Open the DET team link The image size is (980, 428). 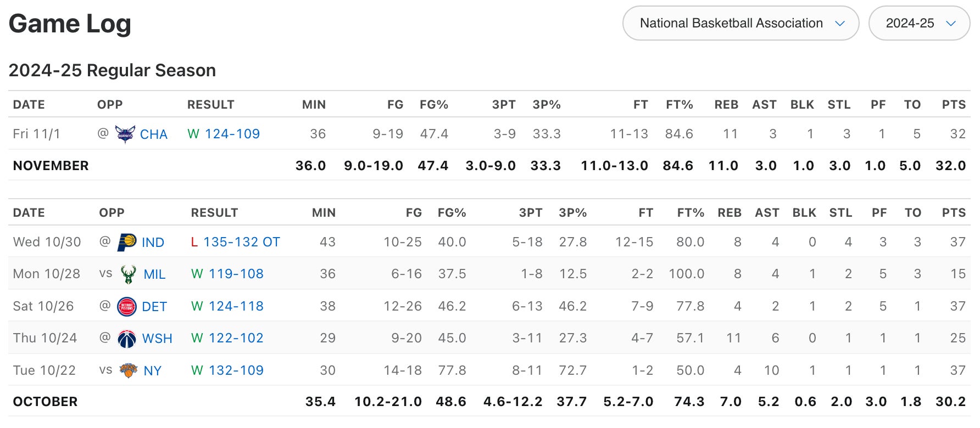pos(154,307)
